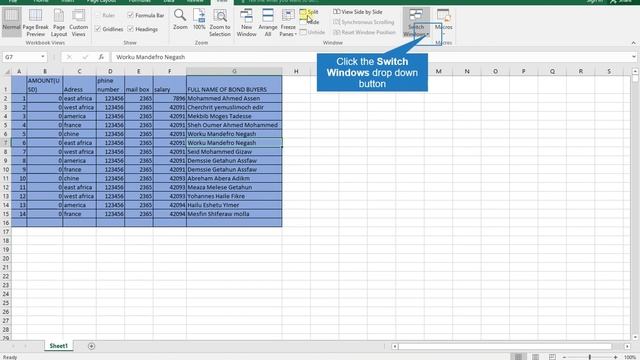Click Reset Window Position

click(364, 32)
